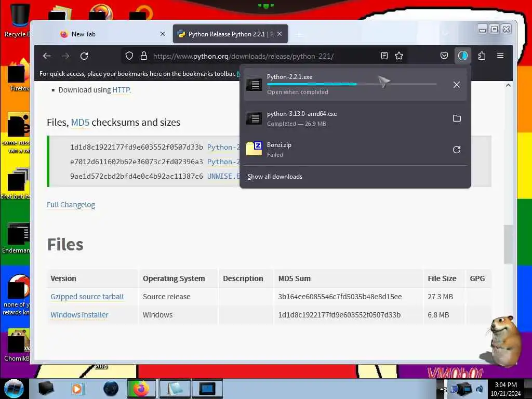
Task: Follow the MD5 link in heading
Action: [x=80, y=122]
